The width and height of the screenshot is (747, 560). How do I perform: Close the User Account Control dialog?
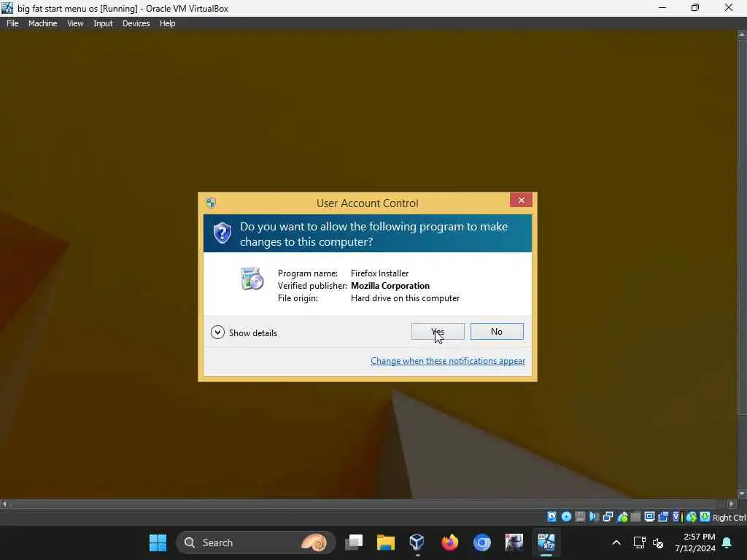(521, 200)
